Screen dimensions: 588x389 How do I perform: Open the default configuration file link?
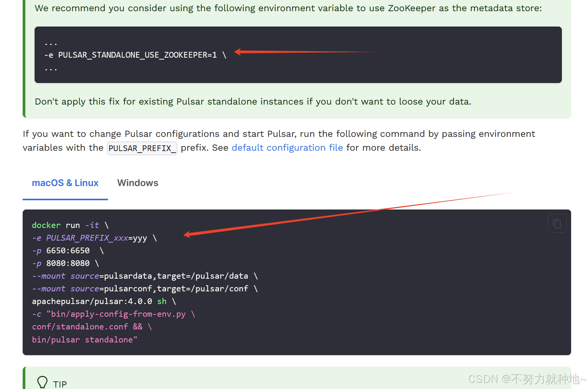pos(287,148)
